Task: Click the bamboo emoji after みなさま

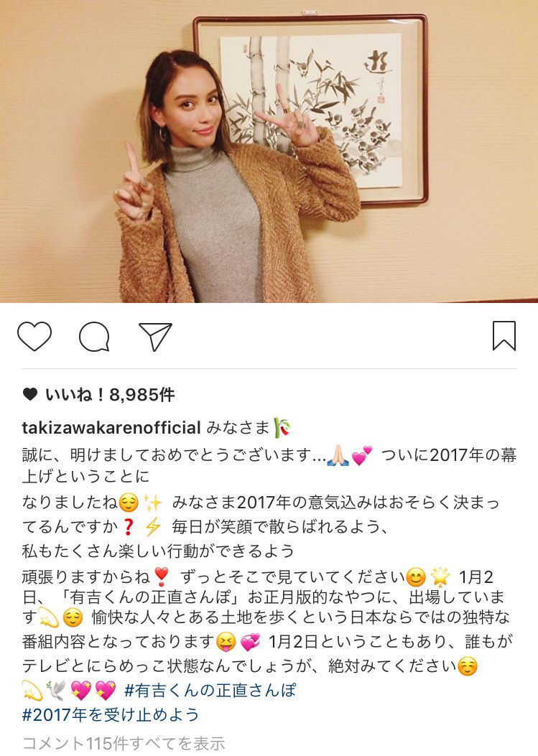Action: coord(282,428)
